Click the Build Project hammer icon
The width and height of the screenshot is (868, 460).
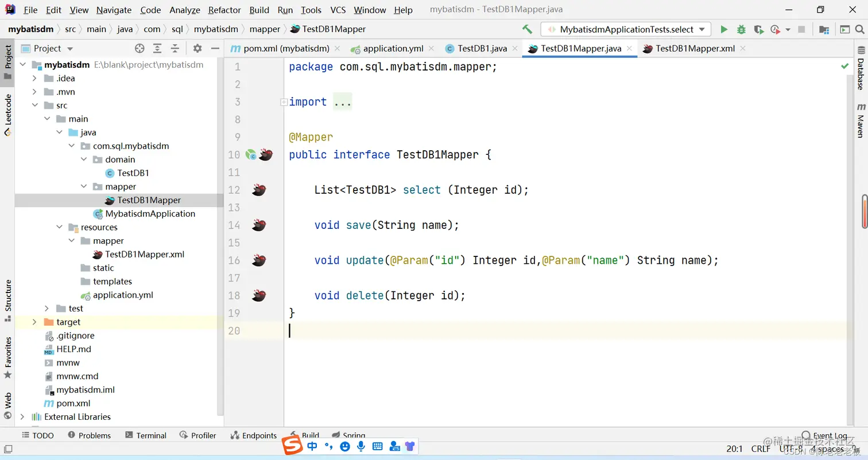(527, 29)
